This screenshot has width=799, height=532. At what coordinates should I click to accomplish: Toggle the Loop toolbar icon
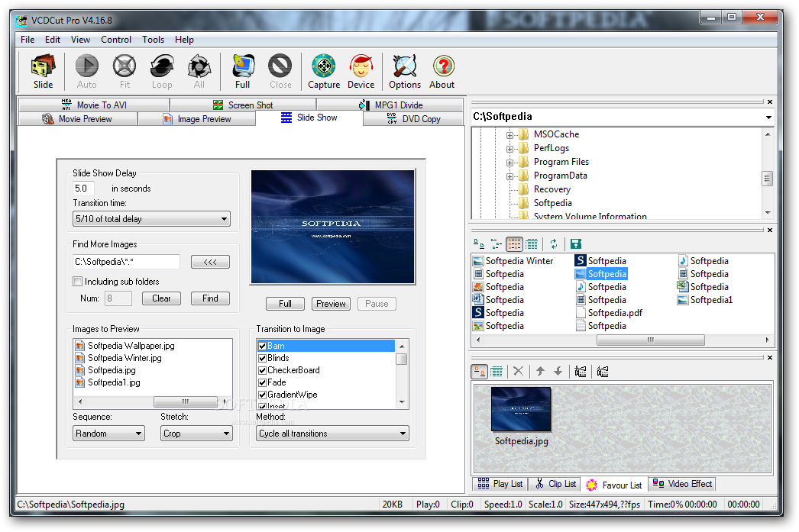(162, 72)
